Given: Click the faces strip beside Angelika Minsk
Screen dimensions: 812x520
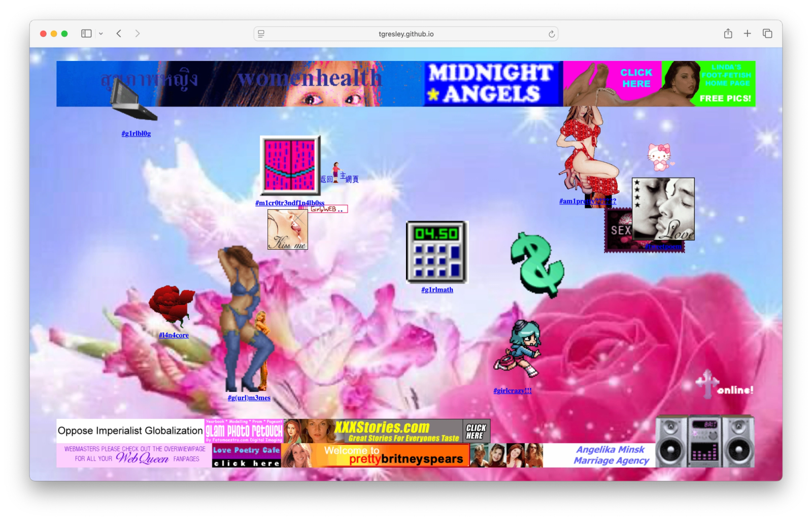Looking at the screenshot, I should point(506,455).
